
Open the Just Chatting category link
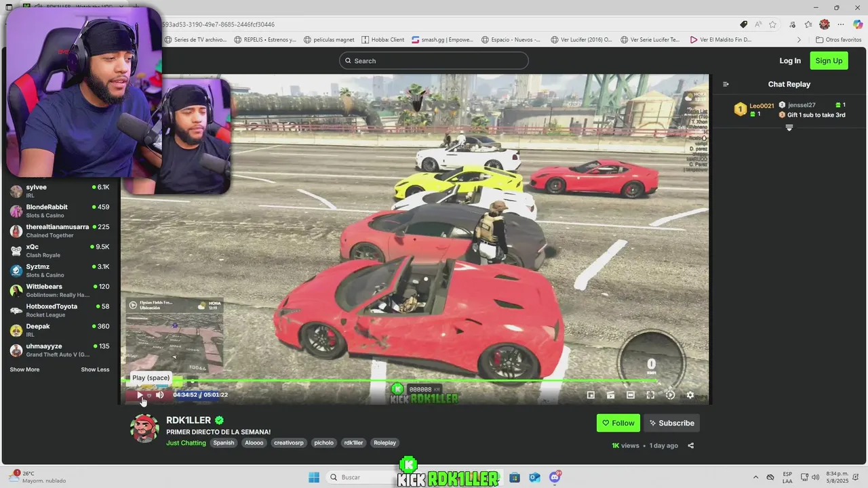[x=186, y=443]
